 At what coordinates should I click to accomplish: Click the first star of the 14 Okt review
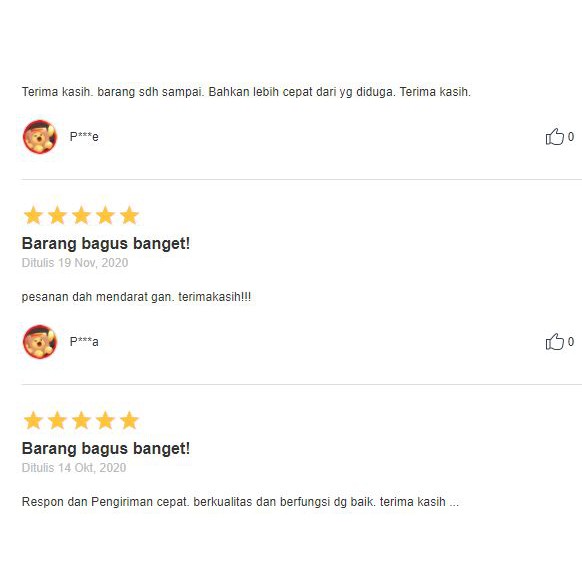(33, 420)
